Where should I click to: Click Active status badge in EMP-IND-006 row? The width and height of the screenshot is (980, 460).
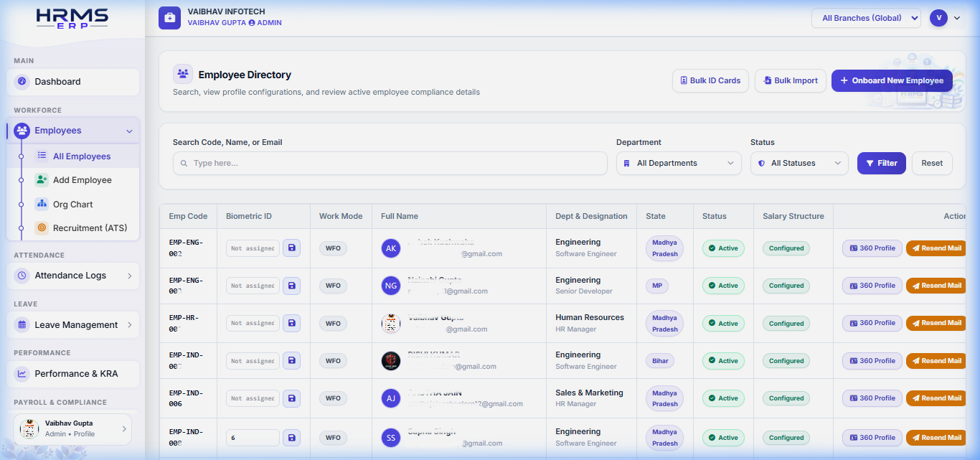coord(723,398)
